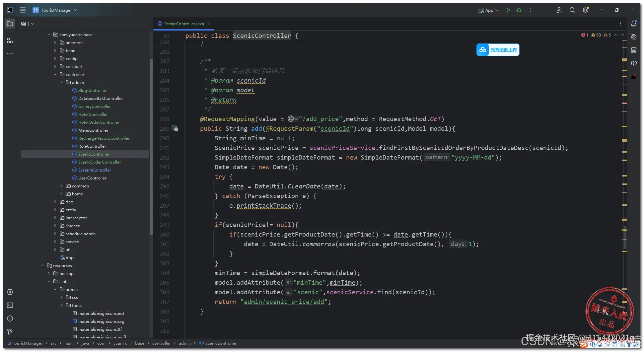Expand the backup folder

point(49,273)
